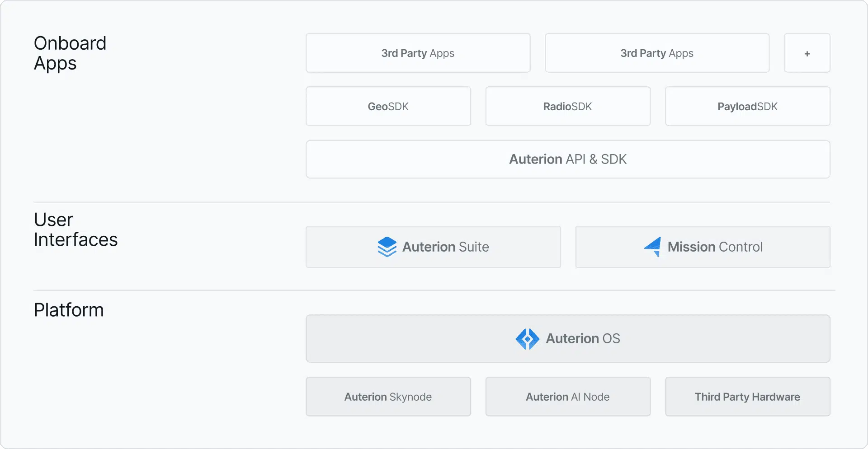
Task: Select the Third Party Hardware box
Action: 748,397
